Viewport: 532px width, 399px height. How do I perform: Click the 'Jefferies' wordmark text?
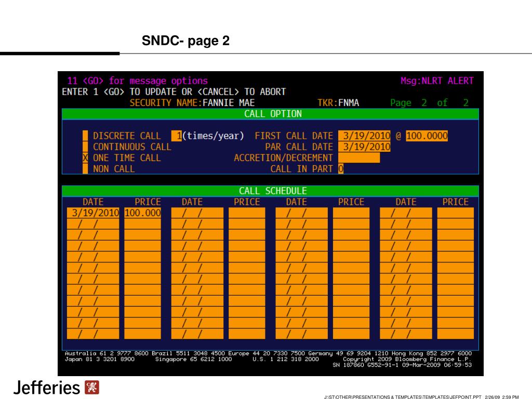click(x=47, y=388)
